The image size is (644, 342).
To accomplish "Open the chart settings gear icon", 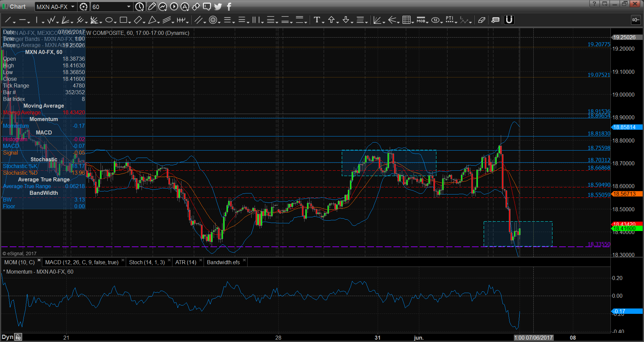I will 84,7.
